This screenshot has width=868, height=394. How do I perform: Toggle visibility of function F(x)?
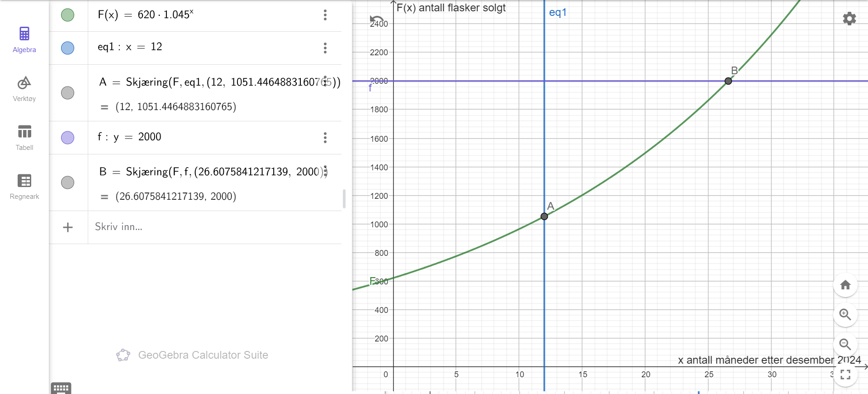(x=67, y=15)
